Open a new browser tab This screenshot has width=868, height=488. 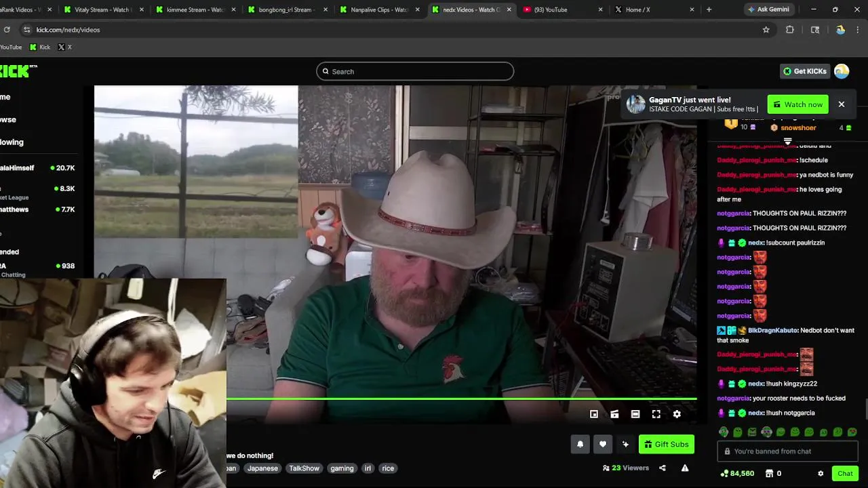tap(709, 9)
